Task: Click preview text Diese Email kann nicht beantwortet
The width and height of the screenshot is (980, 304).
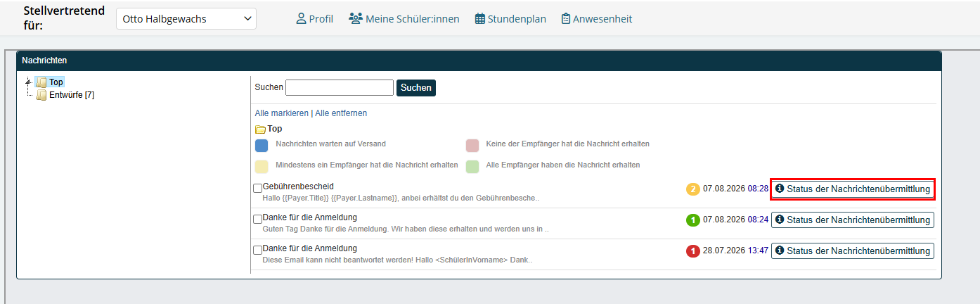Action: coord(397,260)
